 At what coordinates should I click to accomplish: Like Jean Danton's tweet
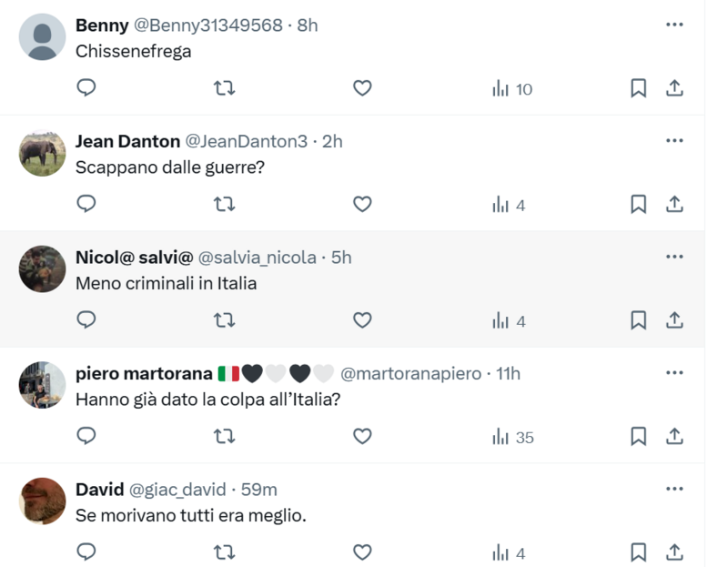tap(362, 205)
